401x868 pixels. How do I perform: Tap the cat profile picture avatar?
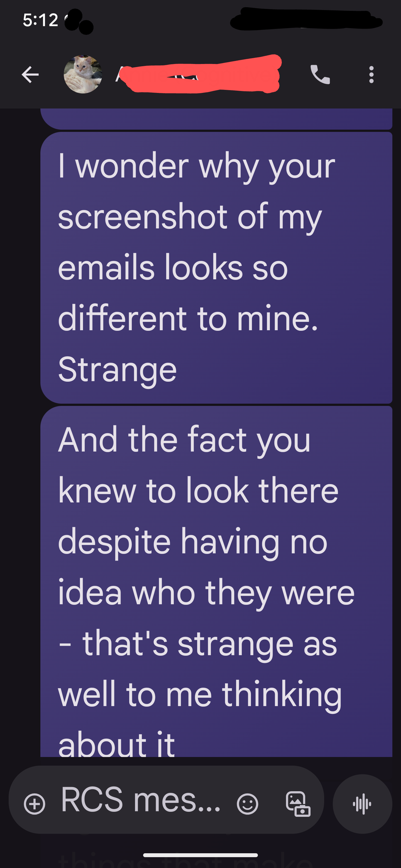pyautogui.click(x=83, y=75)
